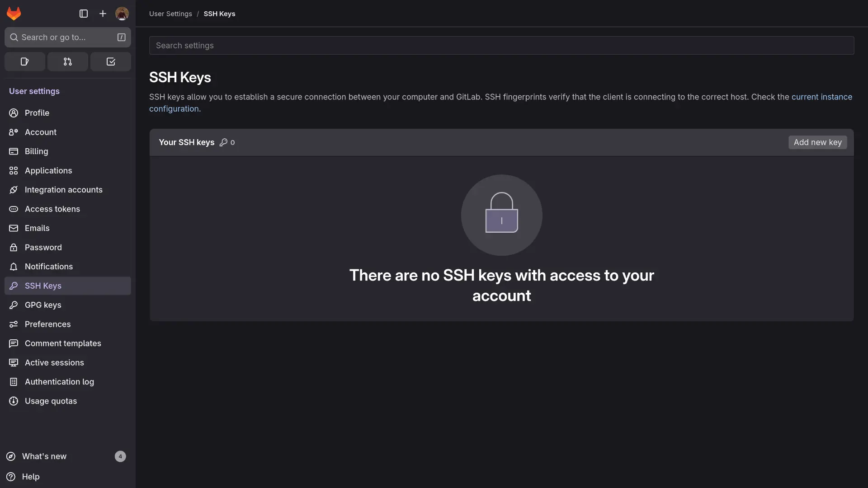Screen dimensions: 868x488
Task: Open the to-do list icon
Action: pos(111,61)
